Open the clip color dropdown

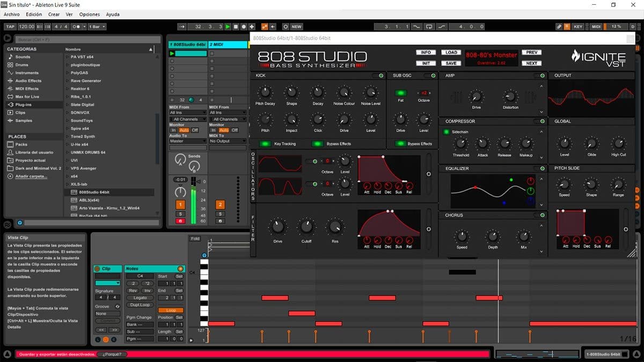tap(107, 283)
